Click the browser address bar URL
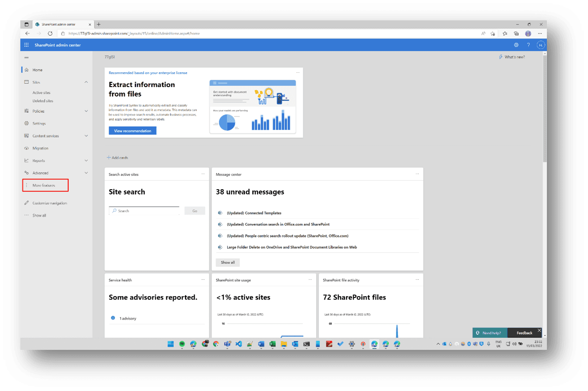The height and width of the screenshot is (391, 588). (x=134, y=33)
